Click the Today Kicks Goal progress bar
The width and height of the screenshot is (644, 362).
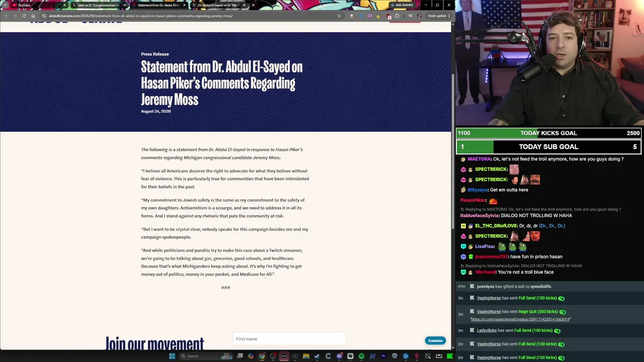click(548, 133)
